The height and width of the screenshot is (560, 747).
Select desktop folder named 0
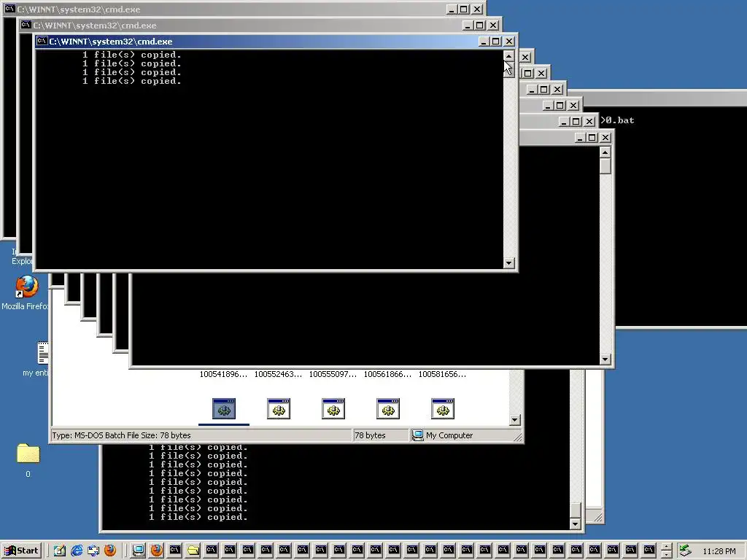[x=28, y=461]
